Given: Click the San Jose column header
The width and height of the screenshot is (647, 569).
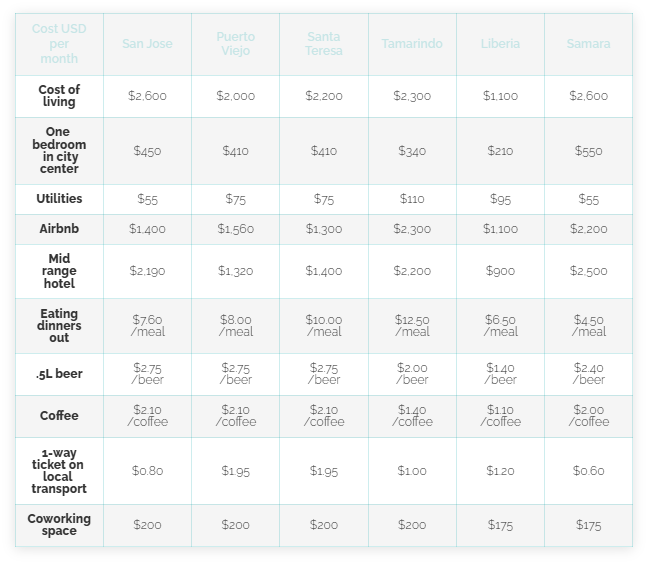Looking at the screenshot, I should [x=147, y=44].
